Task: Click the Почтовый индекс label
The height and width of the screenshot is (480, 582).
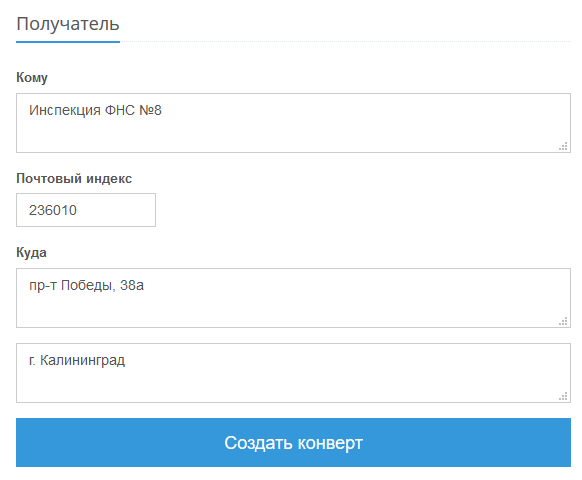Action: [x=74, y=179]
